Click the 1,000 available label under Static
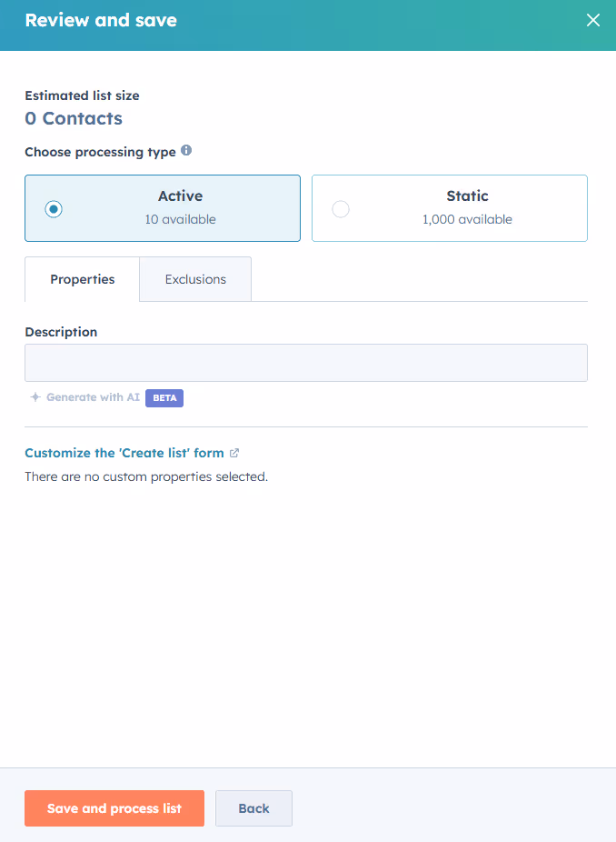Image resolution: width=616 pixels, height=842 pixels. [x=467, y=219]
